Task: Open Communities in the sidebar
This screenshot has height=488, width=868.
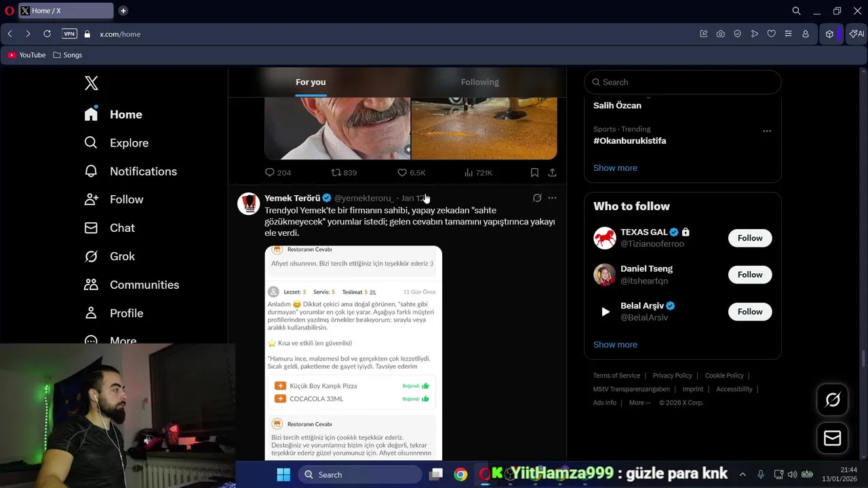Action: pos(132,285)
